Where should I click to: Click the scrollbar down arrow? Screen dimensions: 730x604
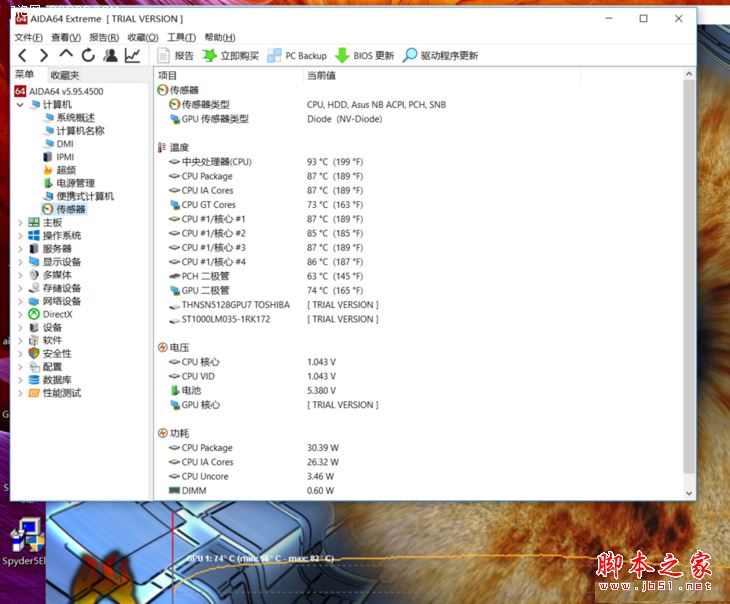[x=689, y=493]
